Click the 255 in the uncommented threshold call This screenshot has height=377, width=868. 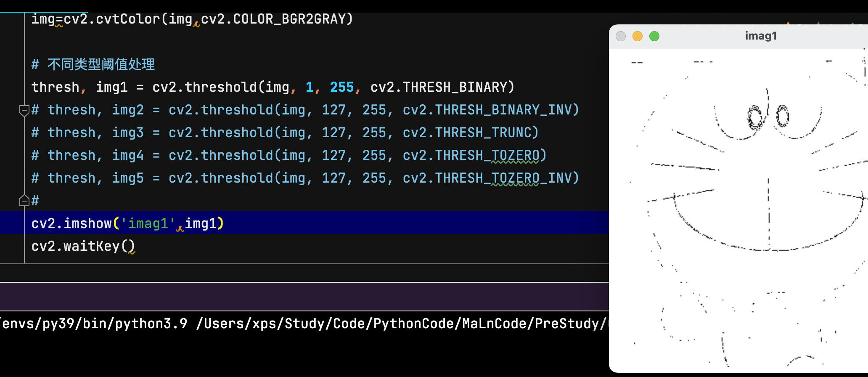click(341, 87)
